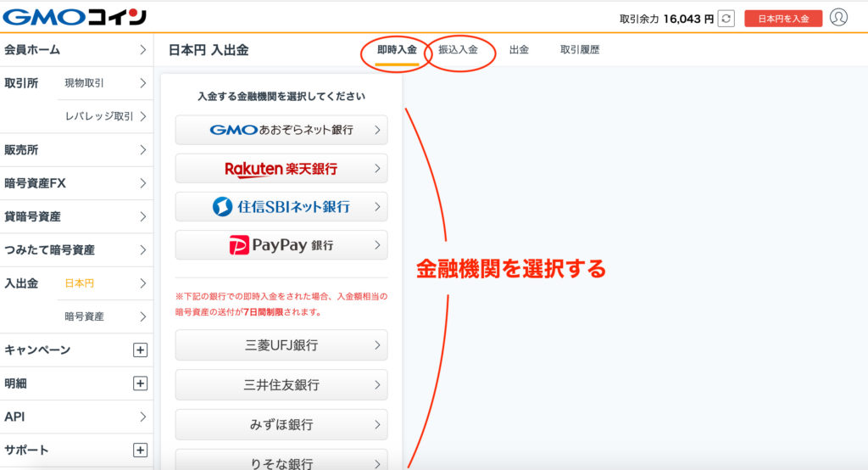The image size is (868, 470).
Task: Open the 出金 tab
Action: coord(519,50)
